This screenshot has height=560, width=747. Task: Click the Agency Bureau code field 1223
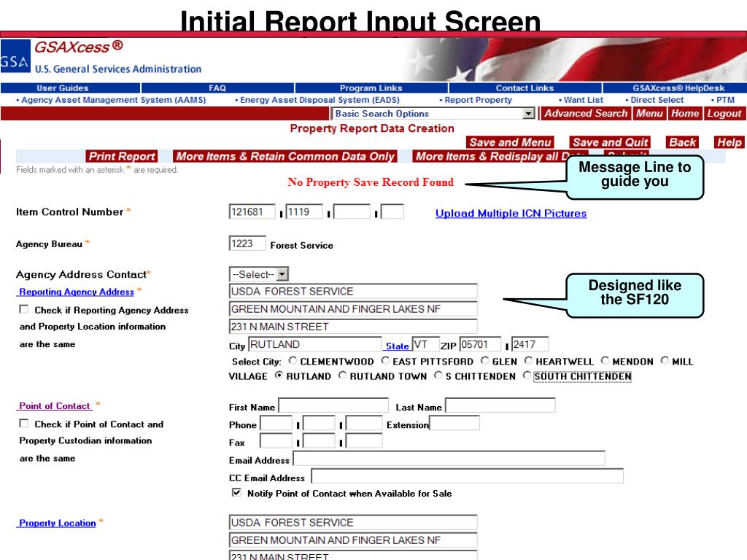pos(247,244)
